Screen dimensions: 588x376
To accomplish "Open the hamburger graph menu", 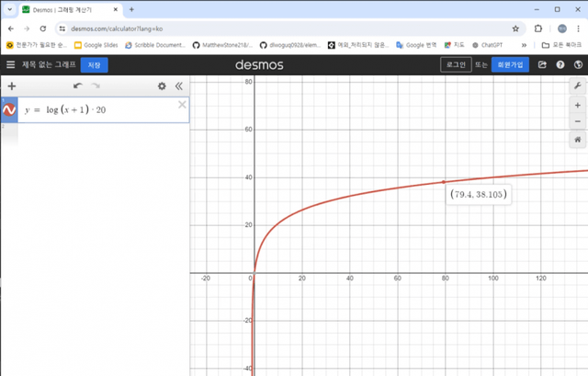I will tap(11, 64).
